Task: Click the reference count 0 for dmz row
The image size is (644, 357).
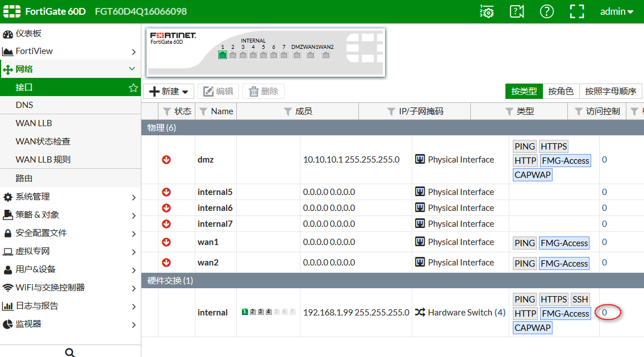Action: (604, 160)
